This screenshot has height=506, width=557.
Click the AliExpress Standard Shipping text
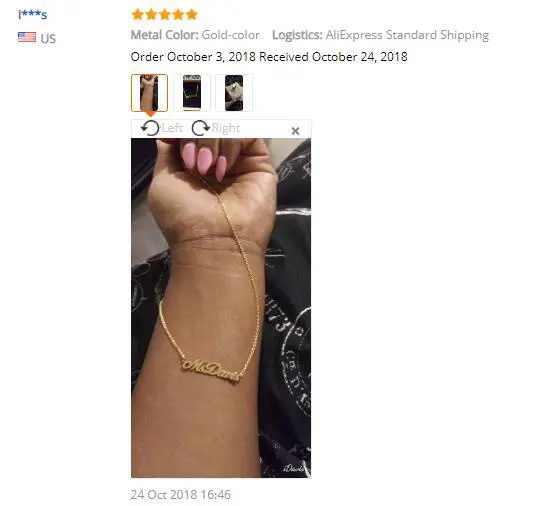407,35
